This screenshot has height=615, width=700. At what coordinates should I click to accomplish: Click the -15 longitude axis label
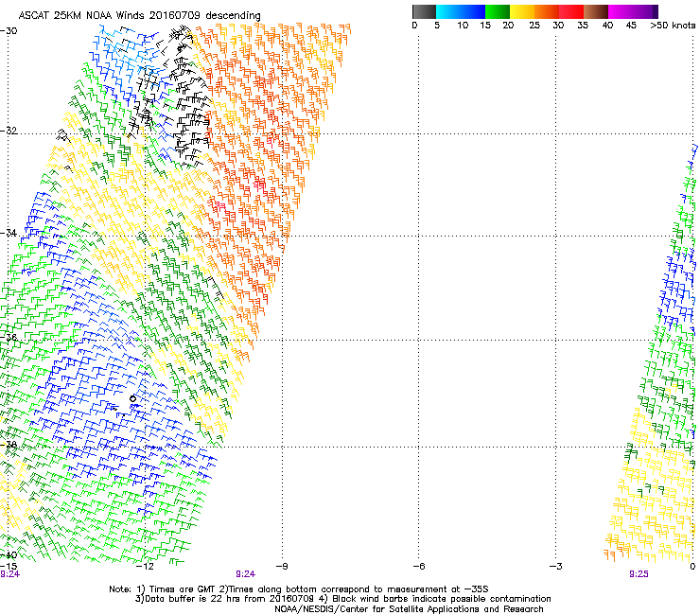coord(9,566)
